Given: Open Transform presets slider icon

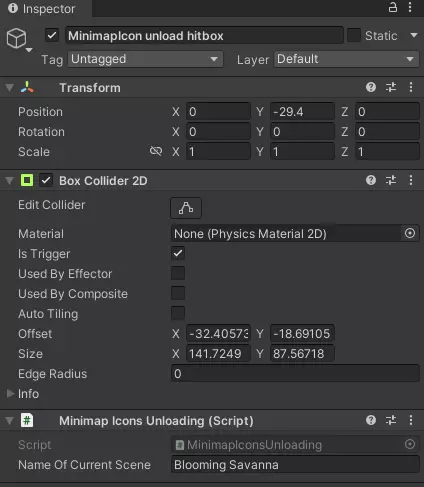Looking at the screenshot, I should [391, 87].
